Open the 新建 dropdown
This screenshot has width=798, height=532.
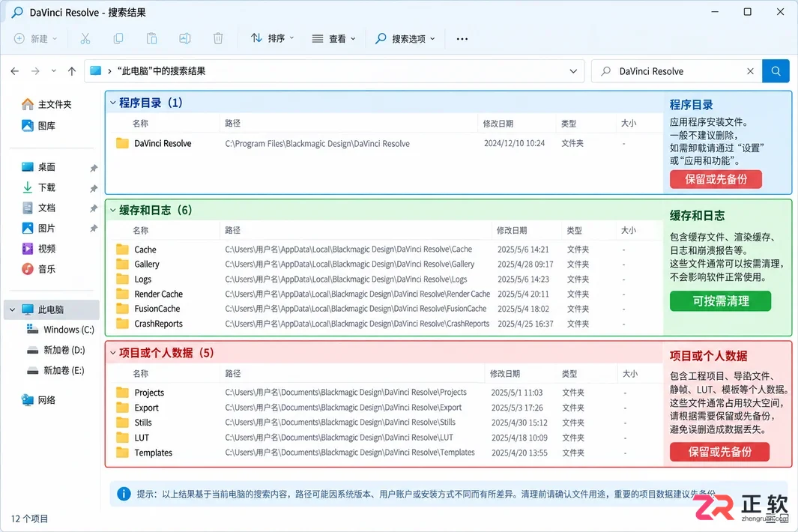pyautogui.click(x=36, y=39)
